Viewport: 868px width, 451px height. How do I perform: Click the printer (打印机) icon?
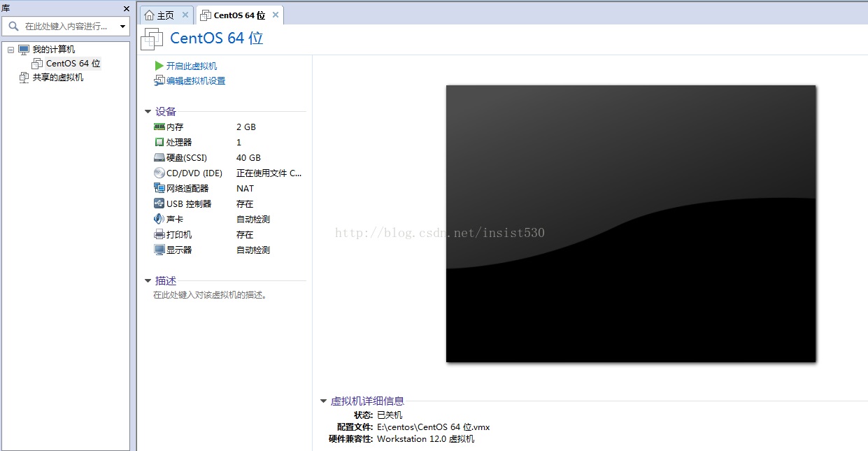pos(159,234)
